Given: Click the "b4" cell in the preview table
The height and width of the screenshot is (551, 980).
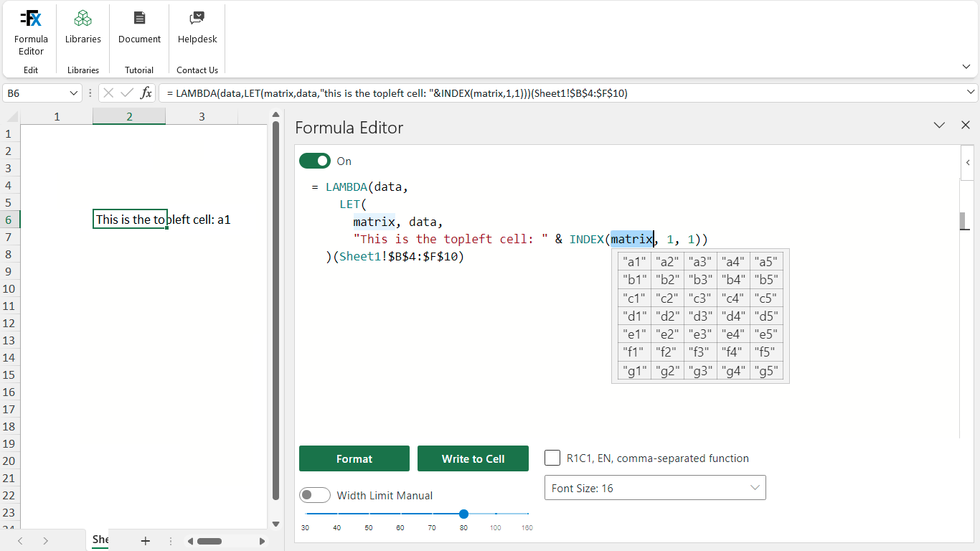Looking at the screenshot, I should tap(733, 280).
